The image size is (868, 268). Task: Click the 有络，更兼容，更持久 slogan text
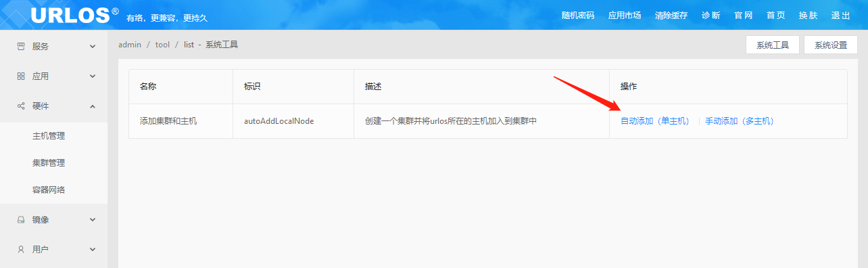[166, 18]
